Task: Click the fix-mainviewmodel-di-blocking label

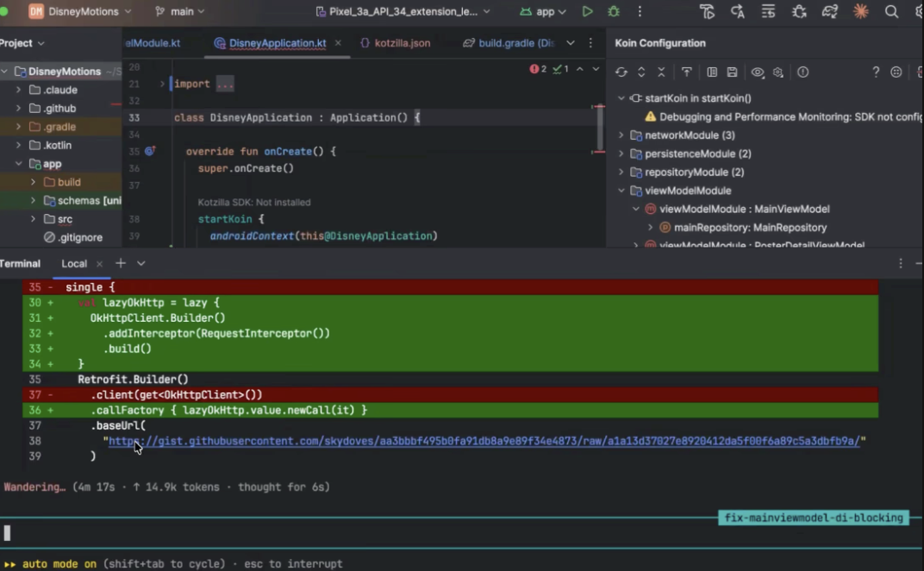Action: 813,518
